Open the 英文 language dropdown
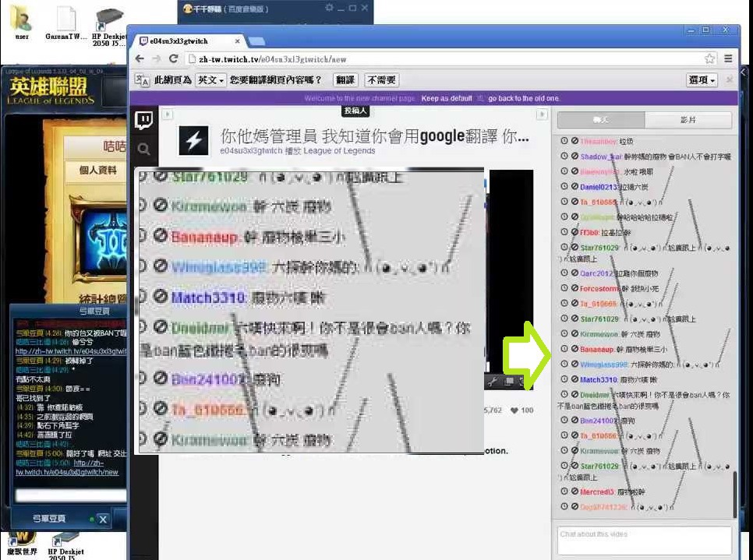This screenshot has height=560, width=753. (210, 80)
